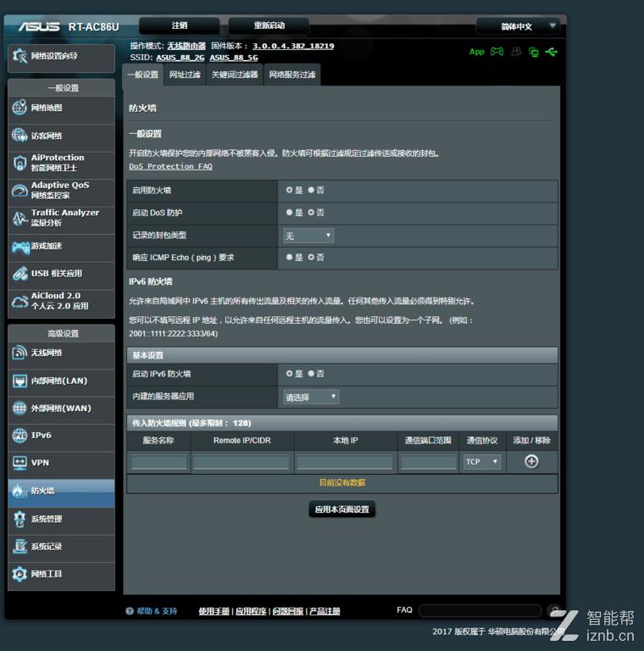Screen dimensions: 644x651
Task: Set 启动 IPv6 防火墙 to 否
Action: point(311,374)
